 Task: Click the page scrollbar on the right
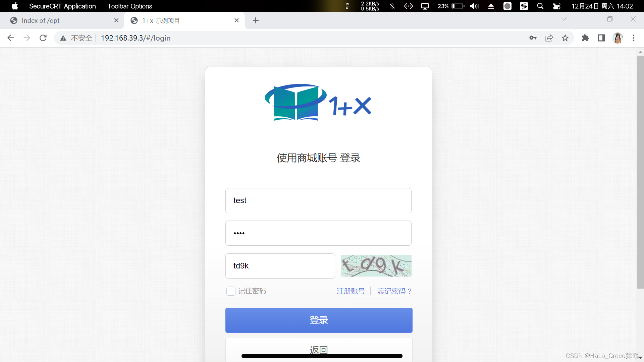(640, 168)
